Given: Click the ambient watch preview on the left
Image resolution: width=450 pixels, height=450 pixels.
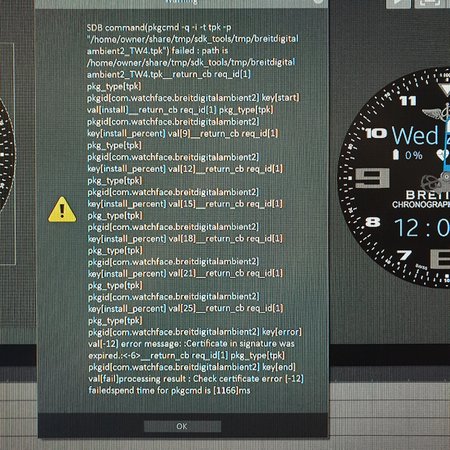Looking at the screenshot, I should click(7, 153).
